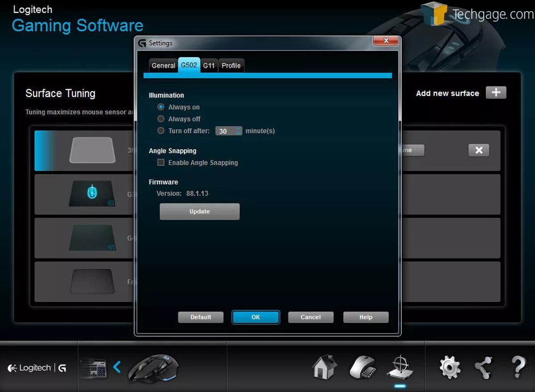Select the Turn off after radio button
The width and height of the screenshot is (535, 392).
(x=161, y=131)
